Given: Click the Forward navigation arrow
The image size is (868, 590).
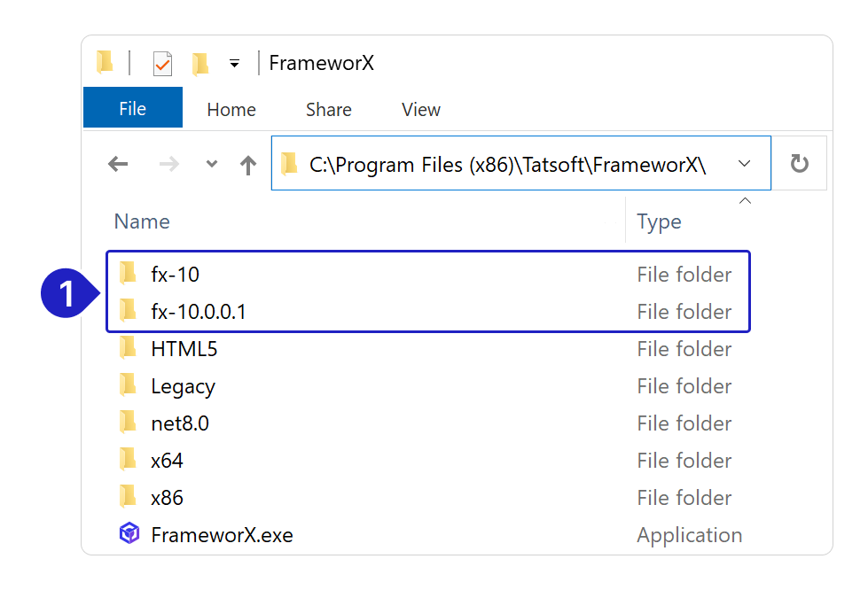Looking at the screenshot, I should coord(168,164).
